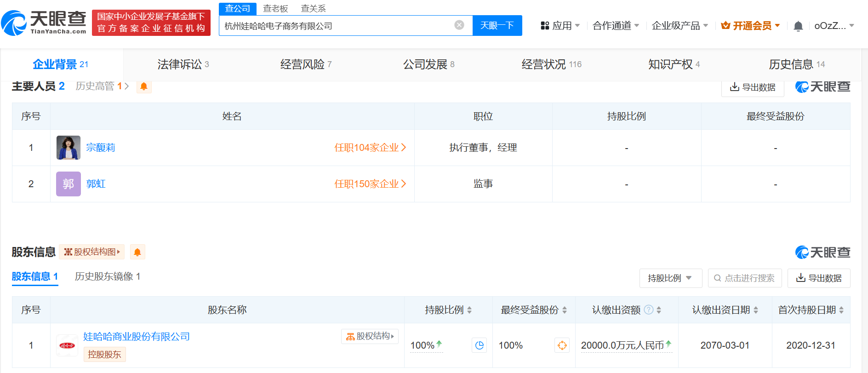Click alert bell next to 主要人员
Viewport: 868px width, 373px height.
point(144,86)
